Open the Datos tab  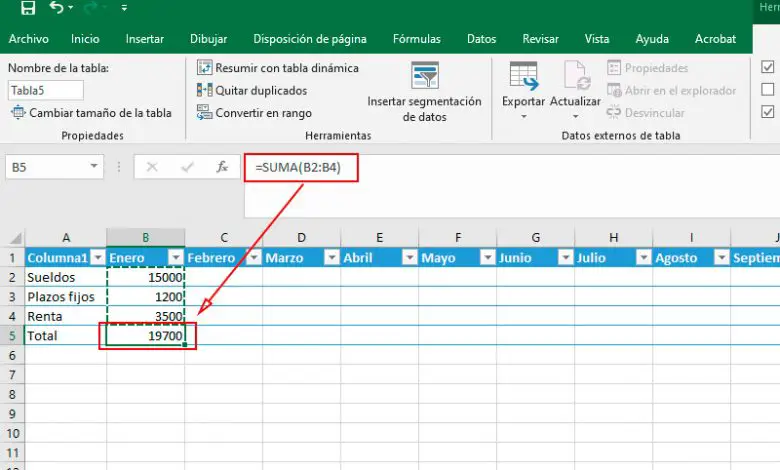(482, 39)
